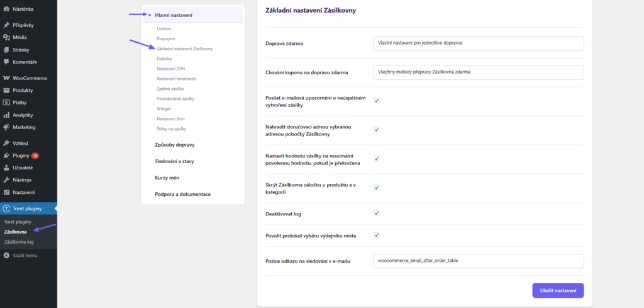Image resolution: width=644 pixels, height=308 pixels.
Task: Click the red plugin update count badge
Action: click(35, 156)
